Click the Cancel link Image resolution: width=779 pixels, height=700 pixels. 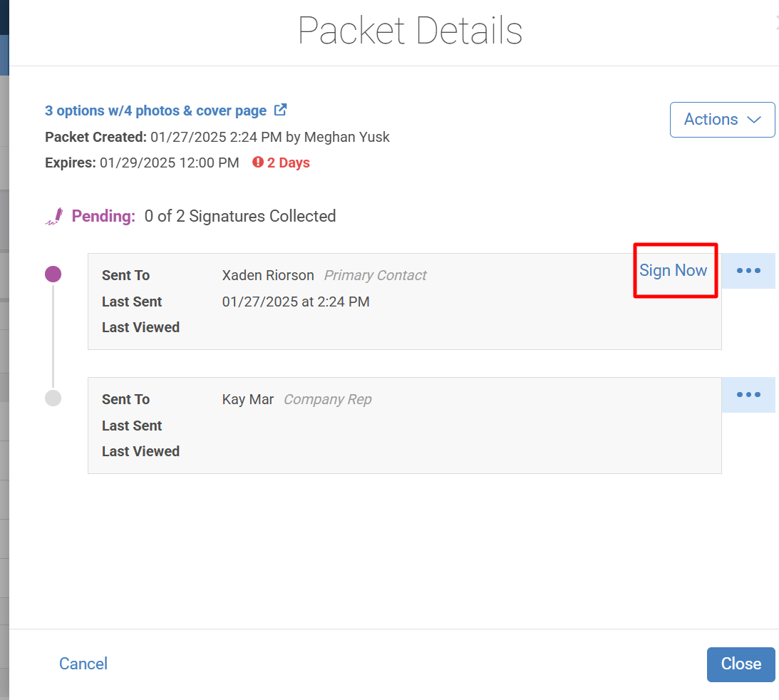[83, 664]
